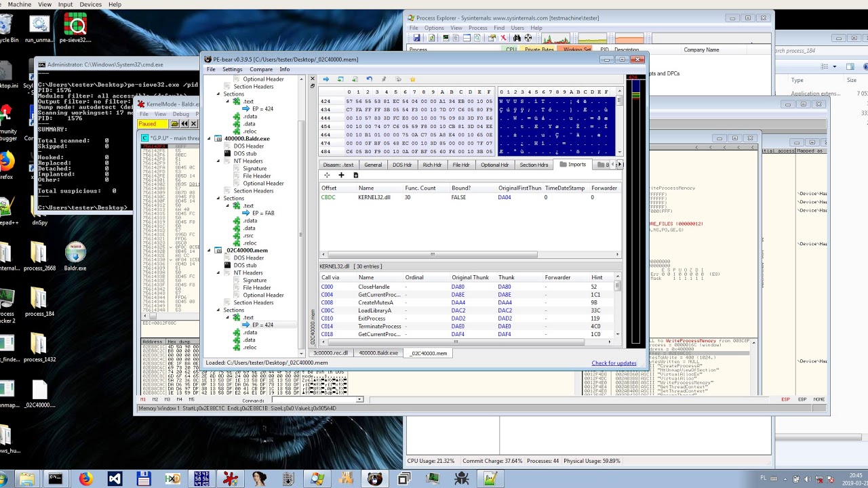Select the ExitProcess function row
Image resolution: width=868 pixels, height=488 pixels.
click(467, 319)
